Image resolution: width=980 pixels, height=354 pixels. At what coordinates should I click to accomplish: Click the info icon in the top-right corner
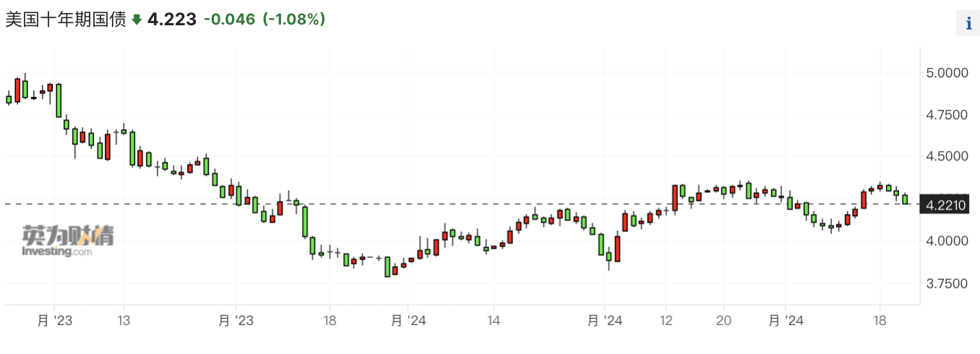(968, 23)
